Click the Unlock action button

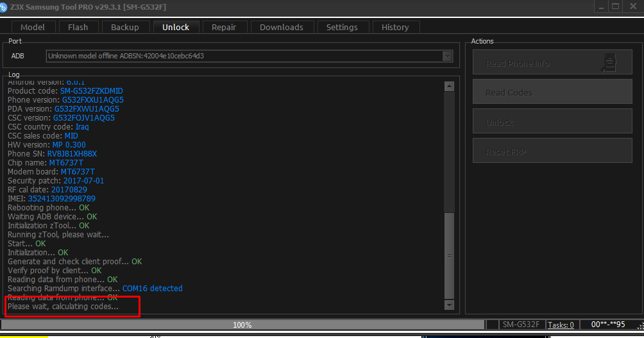(552, 122)
